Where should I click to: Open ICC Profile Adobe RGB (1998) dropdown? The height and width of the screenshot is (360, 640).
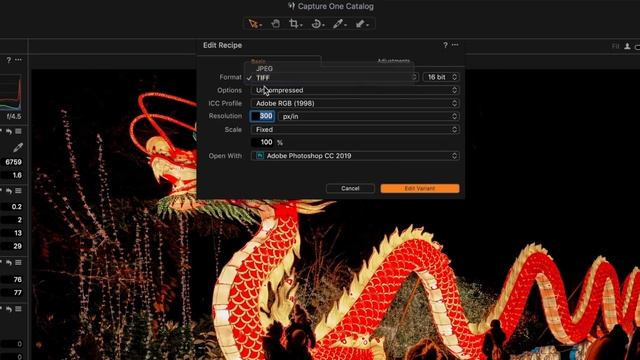pyautogui.click(x=355, y=103)
